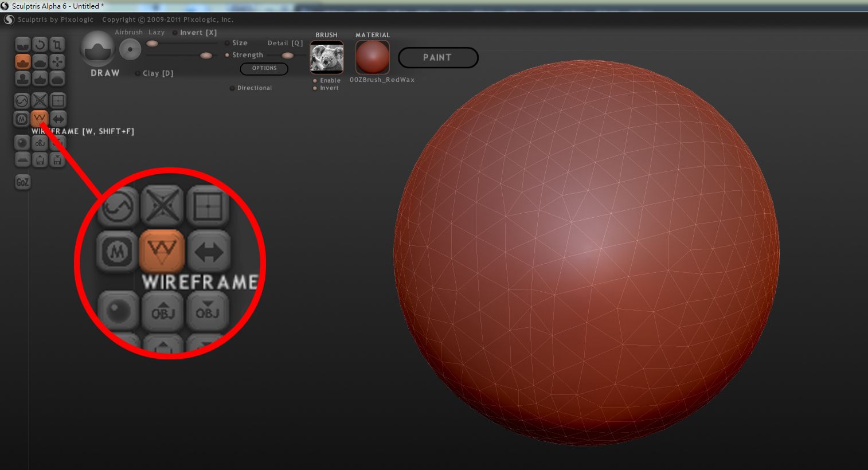The height and width of the screenshot is (470, 868).
Task: Click the Open file icon
Action: (40, 160)
